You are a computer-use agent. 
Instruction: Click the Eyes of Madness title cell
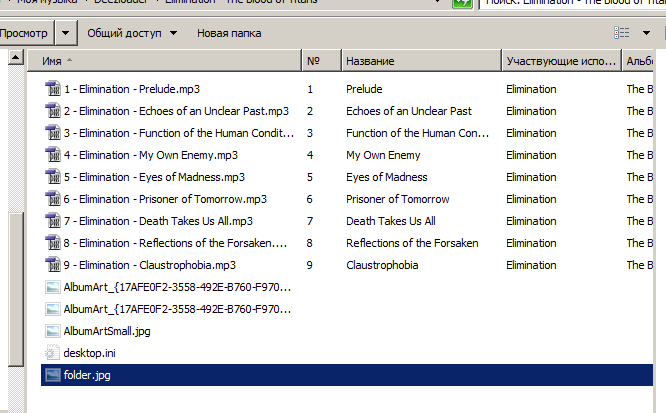pyautogui.click(x=387, y=178)
